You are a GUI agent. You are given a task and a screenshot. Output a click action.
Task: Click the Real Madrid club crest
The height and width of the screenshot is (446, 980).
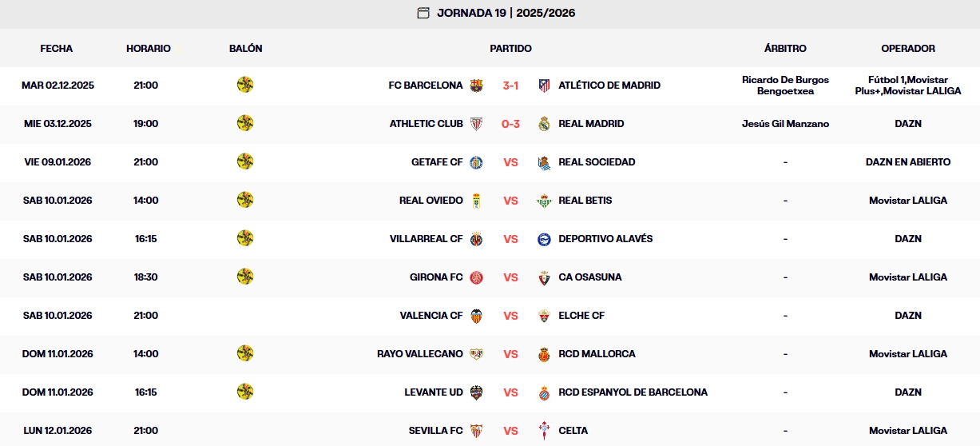544,124
